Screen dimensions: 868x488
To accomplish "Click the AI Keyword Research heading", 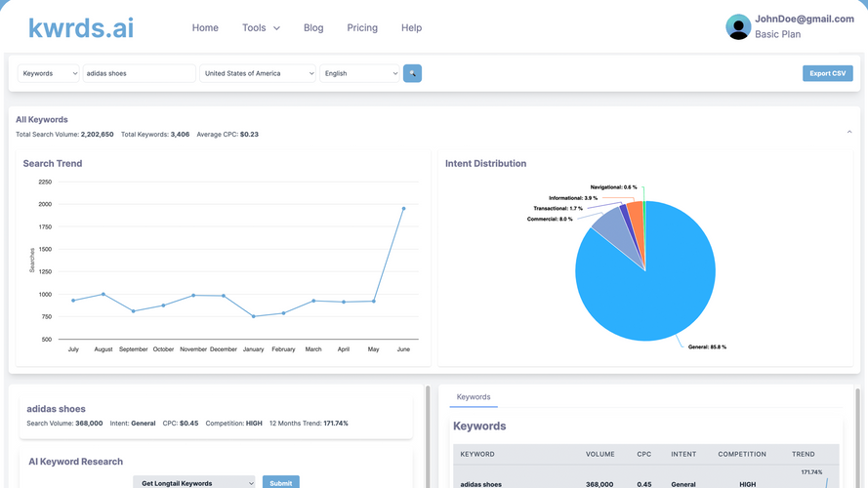I will tap(76, 462).
